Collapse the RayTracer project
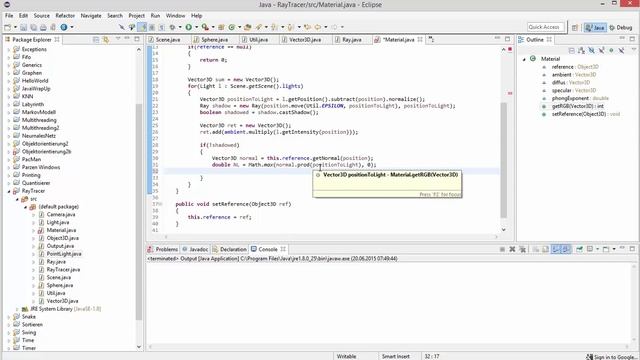This screenshot has height=360, width=640. pyautogui.click(x=9, y=191)
